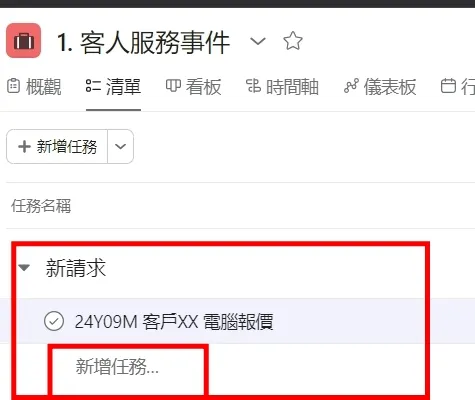This screenshot has height=400, width=475.
Task: Click the 概觀 clipboard icon
Action: pyautogui.click(x=13, y=86)
